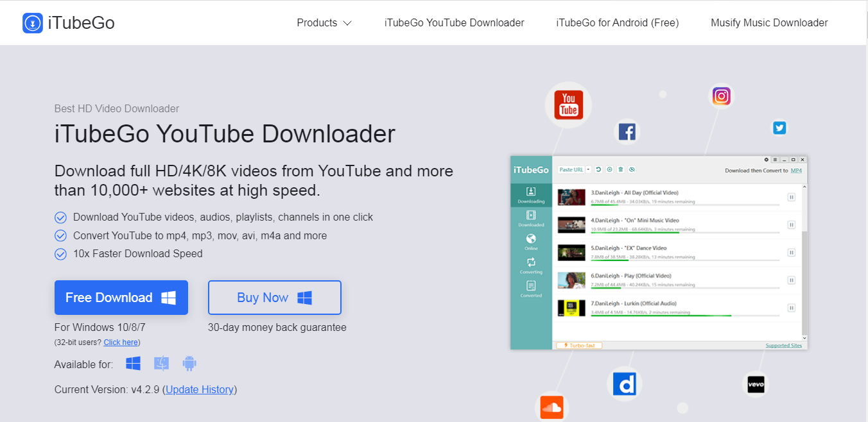868x422 pixels.
Task: Open the Downloaded section in app sidebar
Action: pos(531,219)
